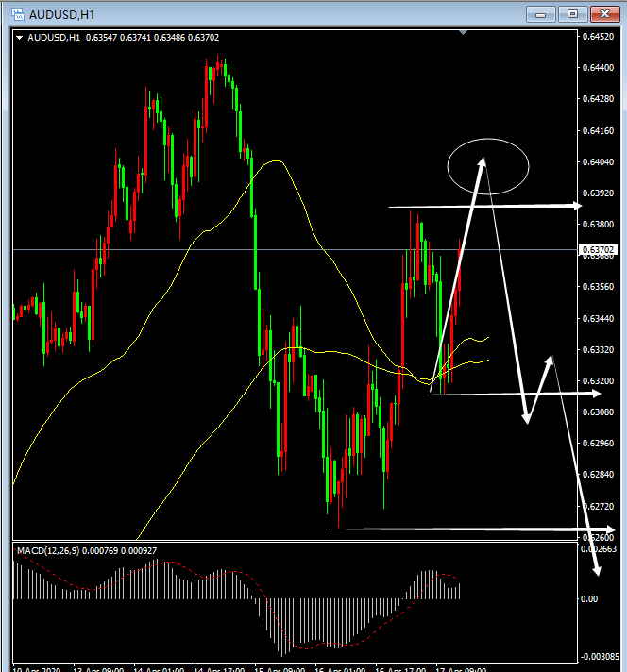Close the AUDUSD,H1 chart window

tap(604, 14)
